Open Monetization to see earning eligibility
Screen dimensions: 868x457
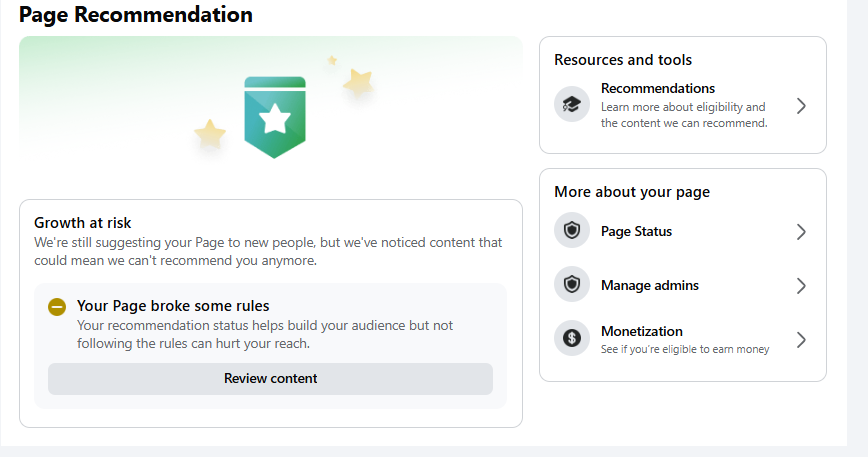pos(683,339)
